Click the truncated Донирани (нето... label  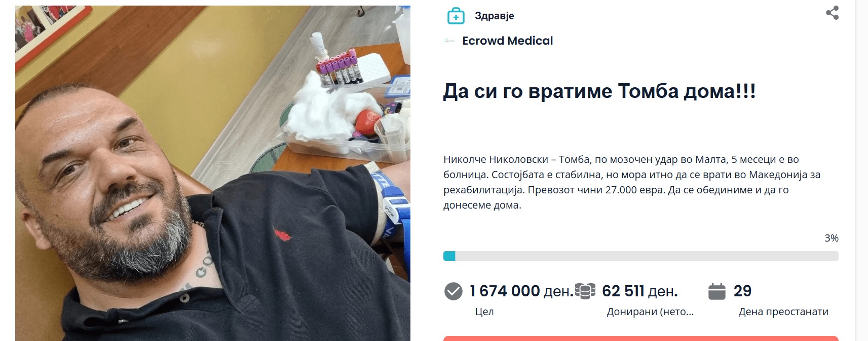coord(650,312)
